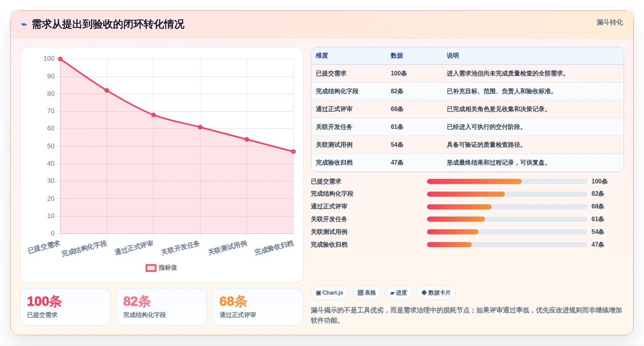644x346 pixels.
Task: Click the 47条 value in table
Action: pos(397,163)
